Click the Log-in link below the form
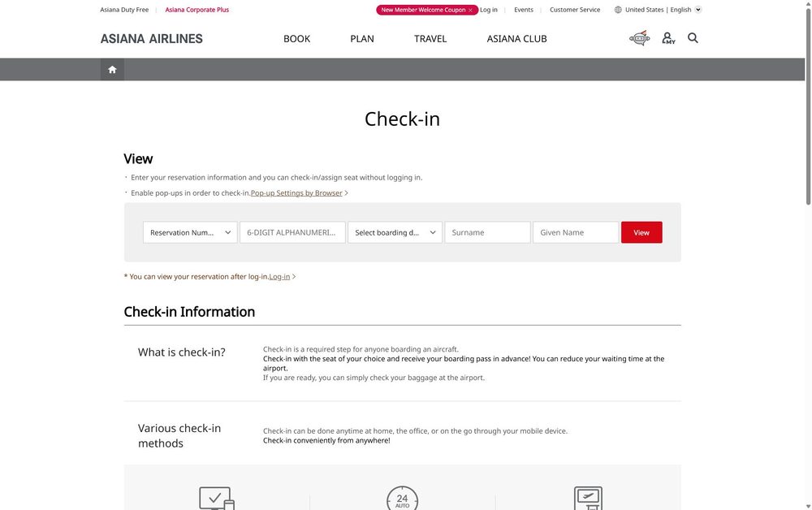Viewport: 812px width, 510px height. click(279, 277)
